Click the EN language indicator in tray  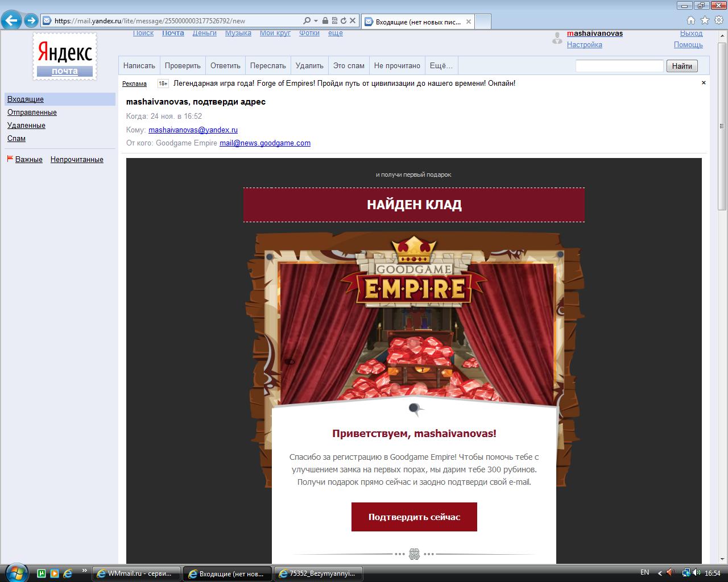point(644,572)
